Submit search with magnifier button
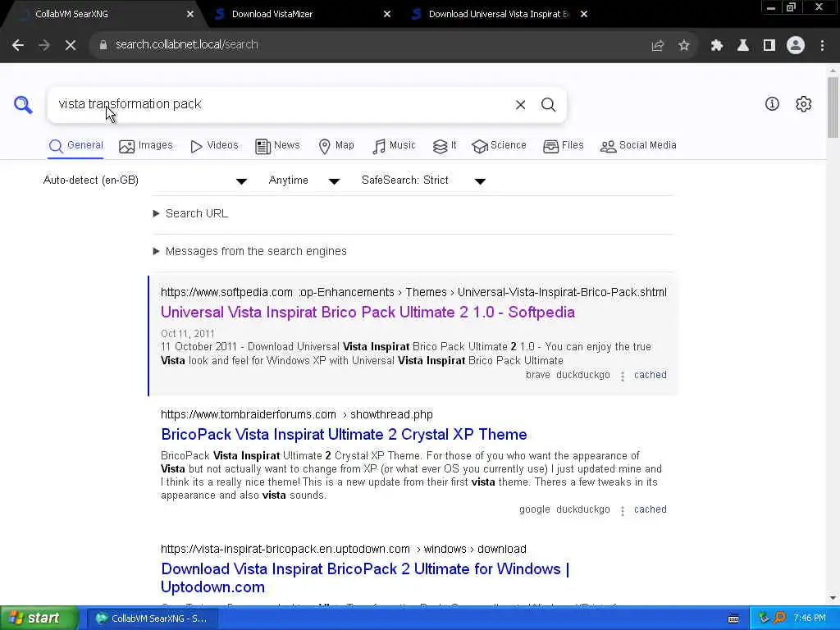Image resolution: width=840 pixels, height=630 pixels. [x=548, y=105]
